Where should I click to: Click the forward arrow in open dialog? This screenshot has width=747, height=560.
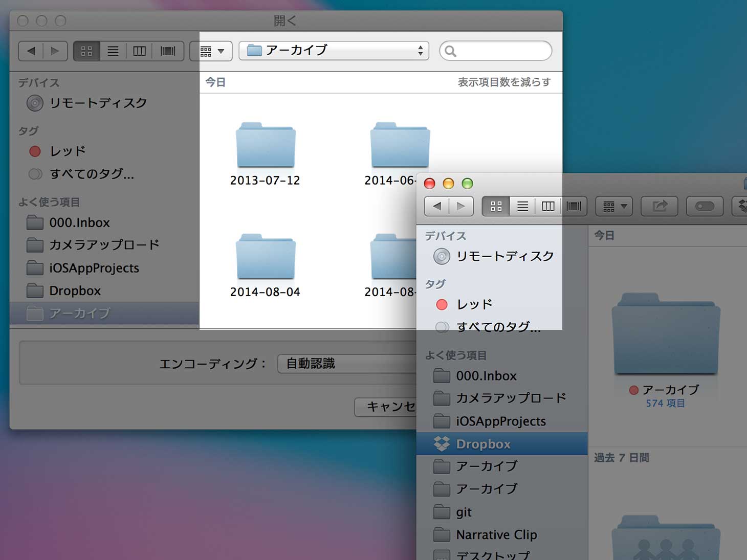click(55, 51)
